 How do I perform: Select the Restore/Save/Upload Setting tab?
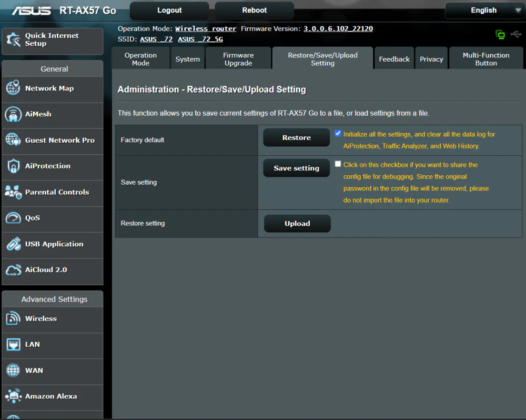[x=323, y=59]
